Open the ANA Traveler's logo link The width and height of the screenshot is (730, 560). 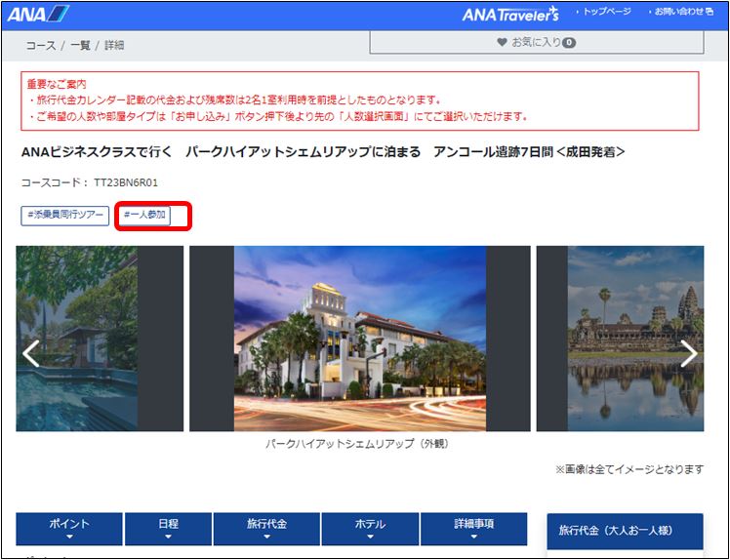click(x=510, y=14)
